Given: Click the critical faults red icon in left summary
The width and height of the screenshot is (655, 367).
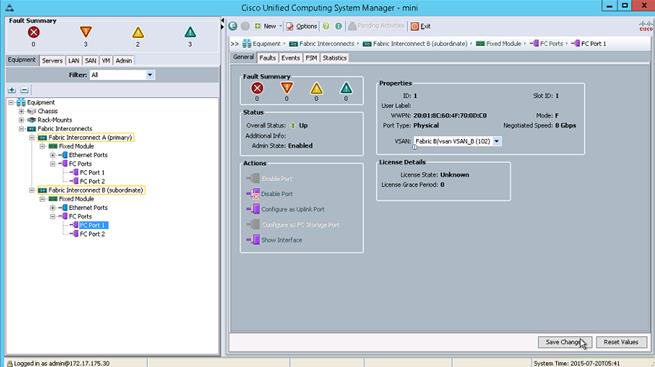Looking at the screenshot, I should 34,32.
